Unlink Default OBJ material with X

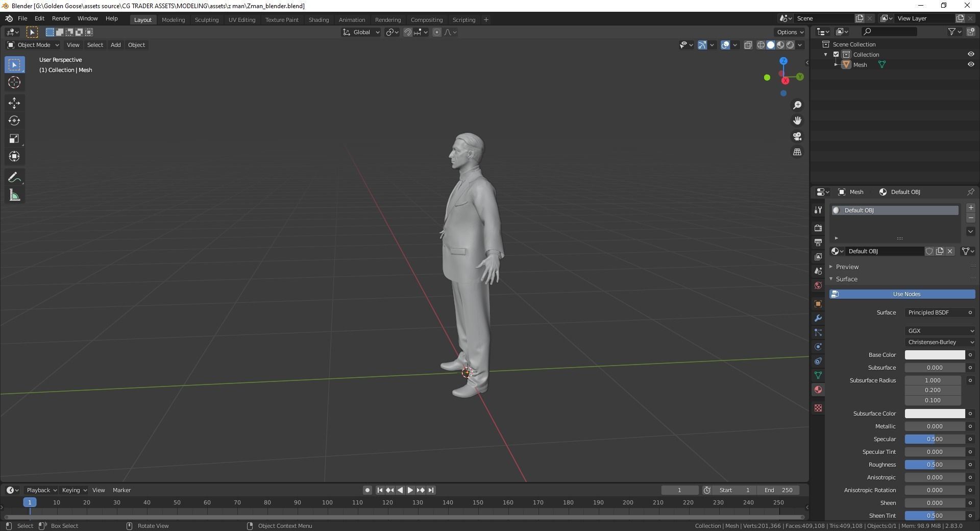[950, 251]
